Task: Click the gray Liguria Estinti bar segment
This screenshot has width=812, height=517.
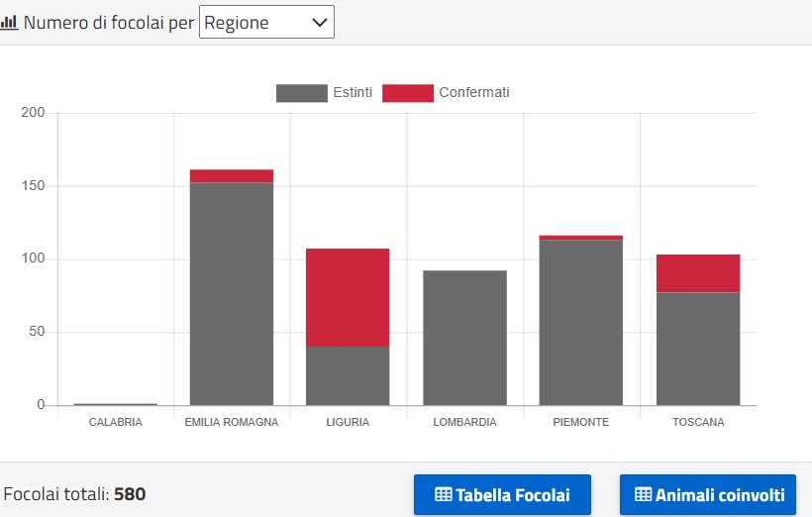Action: (348, 375)
